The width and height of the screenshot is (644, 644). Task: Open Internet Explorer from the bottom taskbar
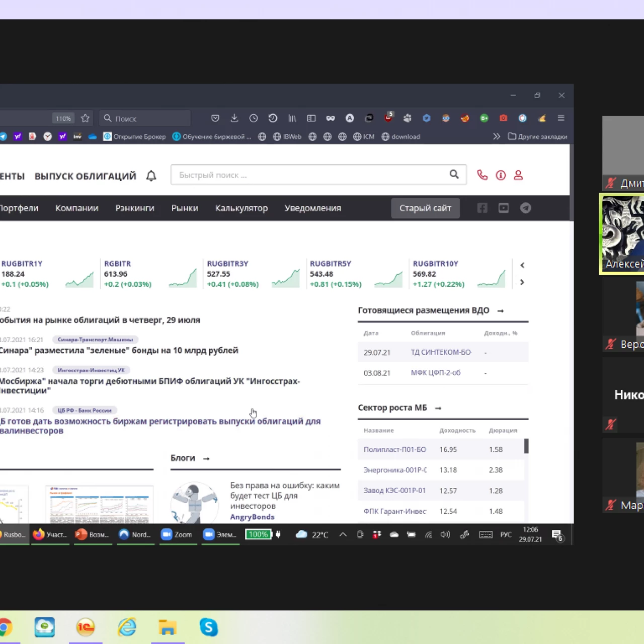[127, 627]
